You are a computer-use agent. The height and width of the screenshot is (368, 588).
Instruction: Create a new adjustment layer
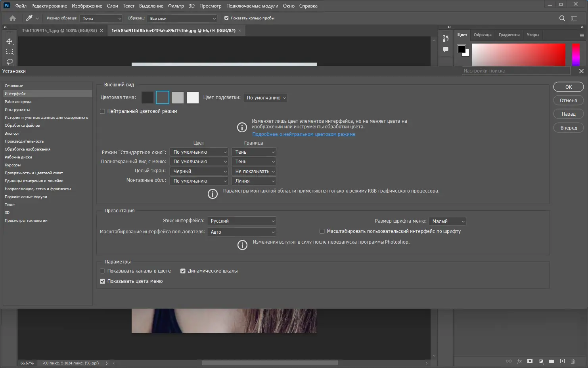pos(541,361)
